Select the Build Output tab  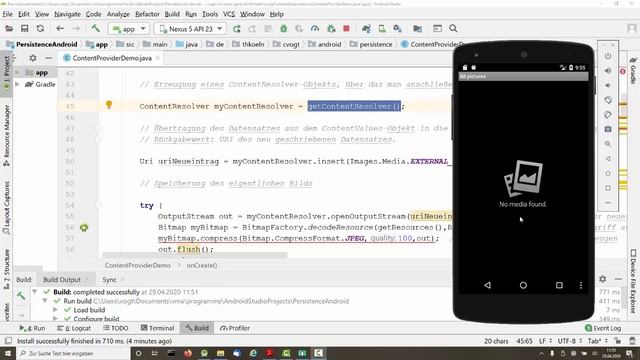tap(62, 280)
